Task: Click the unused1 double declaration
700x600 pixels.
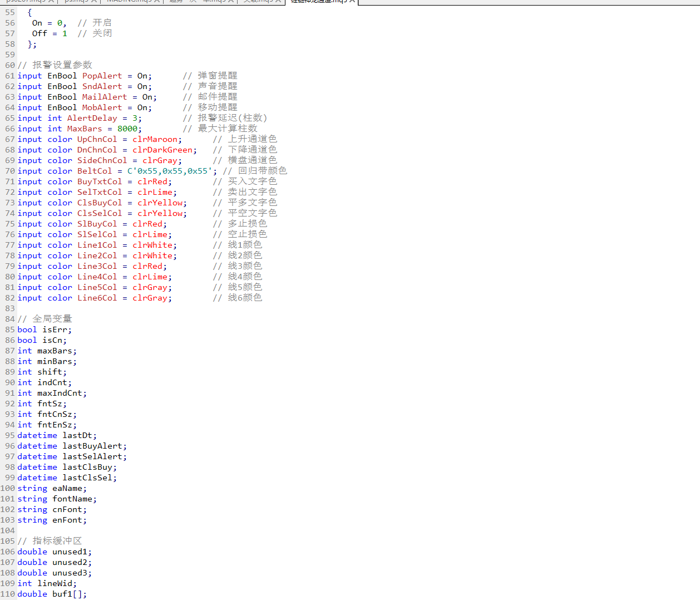Action: point(55,552)
